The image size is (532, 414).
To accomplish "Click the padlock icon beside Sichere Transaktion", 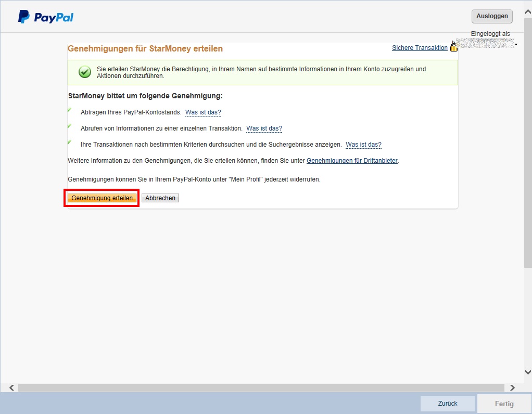I will (453, 47).
